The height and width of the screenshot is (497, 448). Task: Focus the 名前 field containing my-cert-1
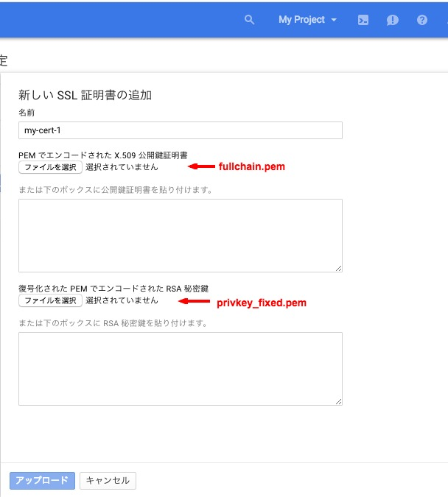pyautogui.click(x=181, y=130)
